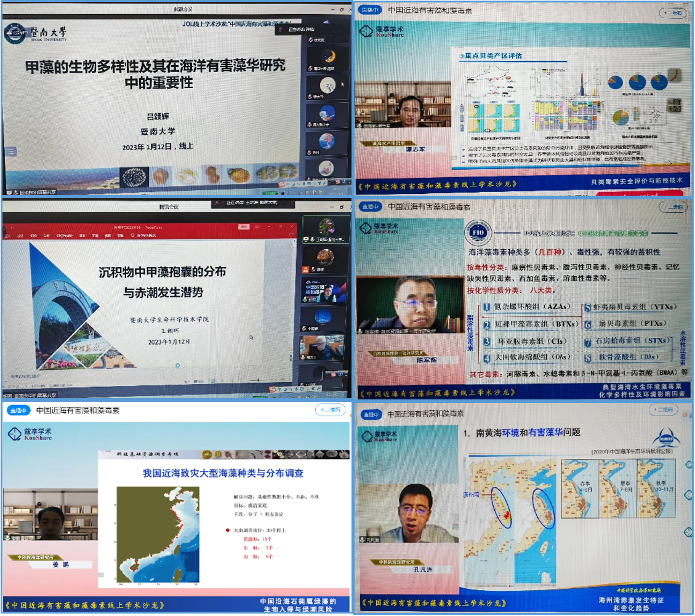The width and height of the screenshot is (695, 616).
Task: Adjust the PowerPoint zoom slider
Action: (257, 380)
